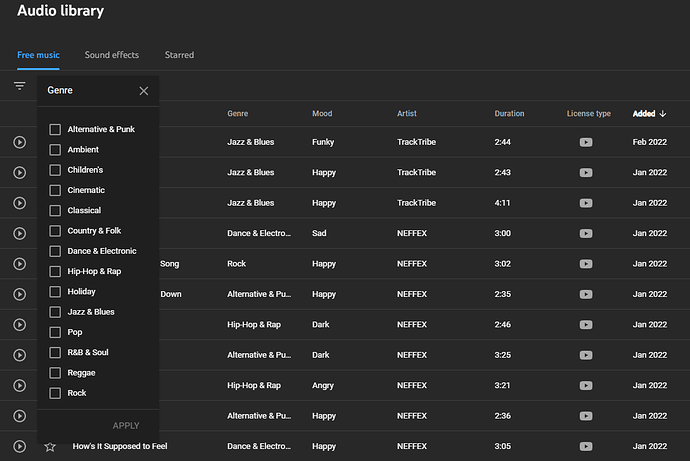Screen dimensions: 690x461
Task: Play the TrackTribe track lasting 2:43
Action: pyautogui.click(x=19, y=172)
